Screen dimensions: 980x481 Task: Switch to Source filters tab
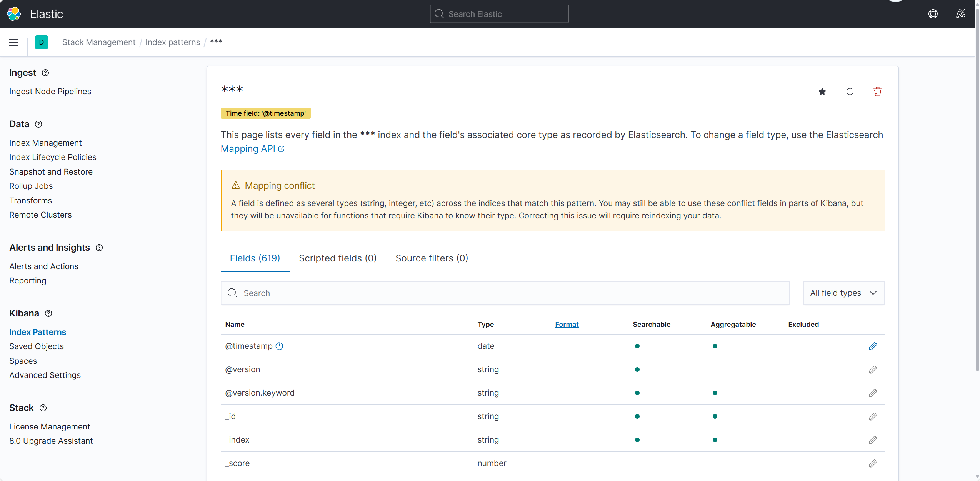(x=432, y=258)
